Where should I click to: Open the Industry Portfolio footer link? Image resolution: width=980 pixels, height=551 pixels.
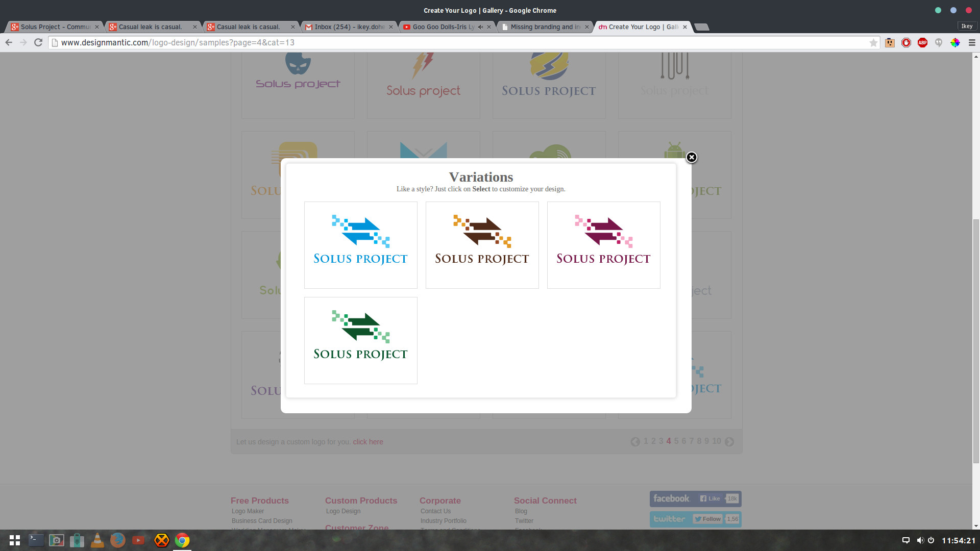(443, 521)
